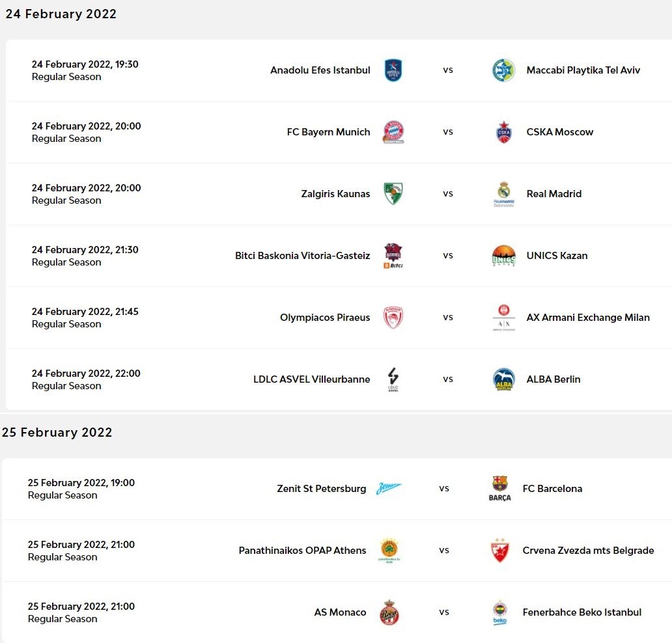The image size is (672, 643).
Task: Click the Zenit St Petersburg logo
Action: pos(389,489)
